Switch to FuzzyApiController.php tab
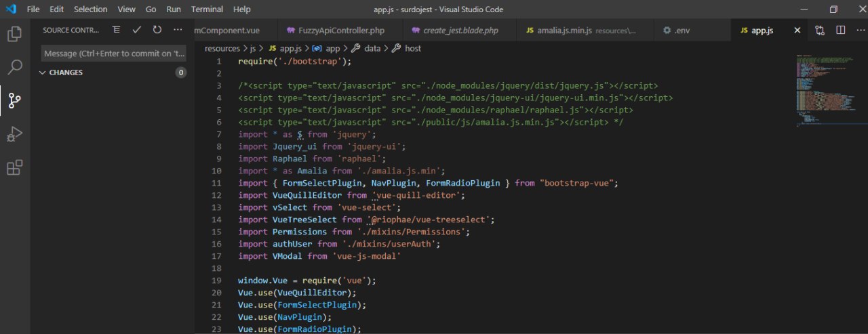The width and height of the screenshot is (868, 334). (340, 30)
